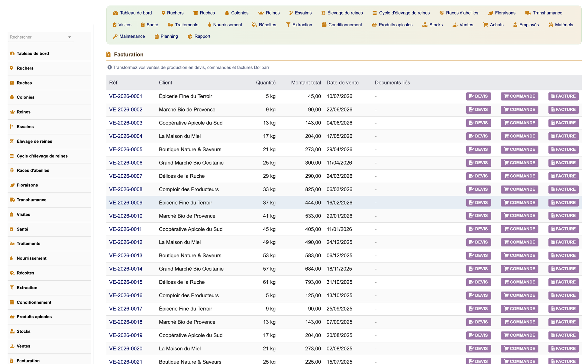This screenshot has width=588, height=364.
Task: Click the info icon beside Transformez vos ventes
Action: coord(109,67)
